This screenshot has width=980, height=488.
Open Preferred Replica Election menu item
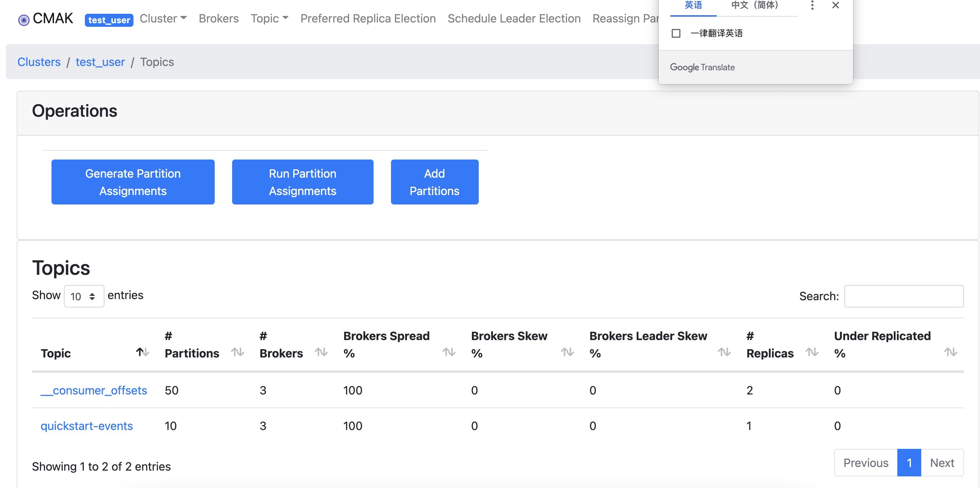click(368, 18)
